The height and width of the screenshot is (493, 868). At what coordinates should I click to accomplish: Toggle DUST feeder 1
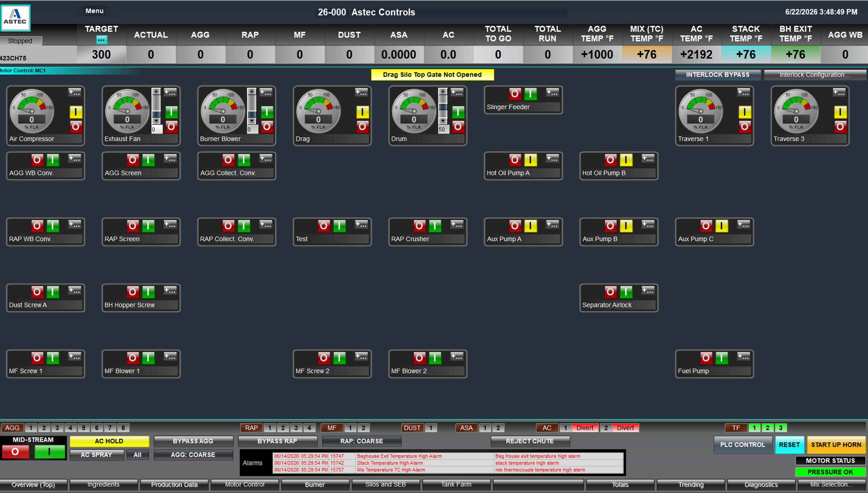[431, 428]
